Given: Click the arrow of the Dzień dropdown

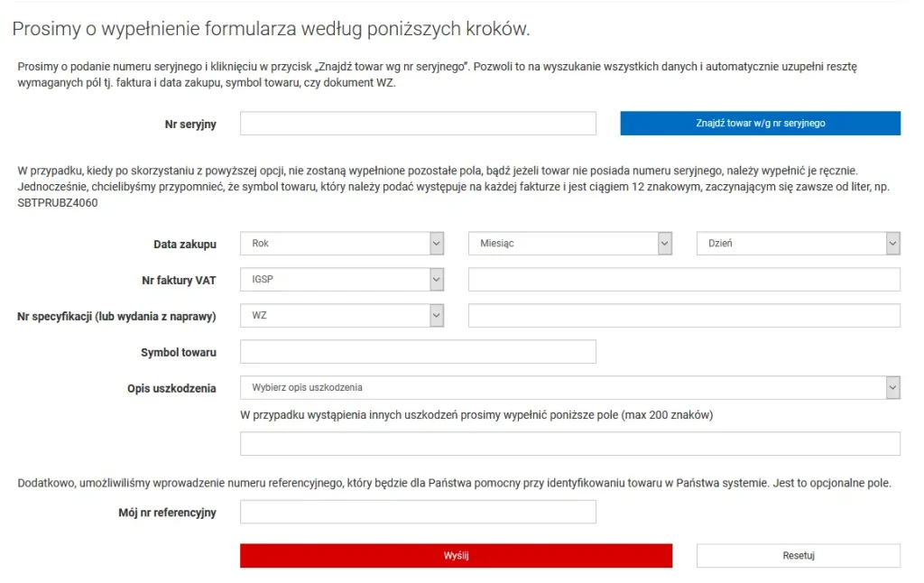Looking at the screenshot, I should (892, 244).
